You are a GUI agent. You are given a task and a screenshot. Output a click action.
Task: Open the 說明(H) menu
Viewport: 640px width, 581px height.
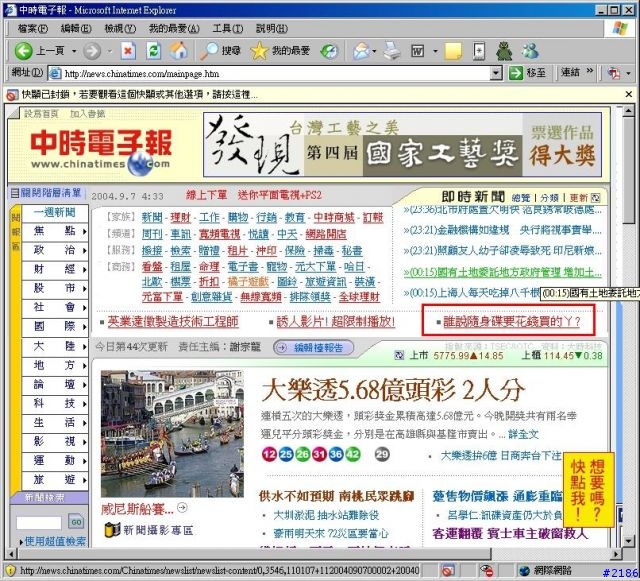pyautogui.click(x=272, y=29)
